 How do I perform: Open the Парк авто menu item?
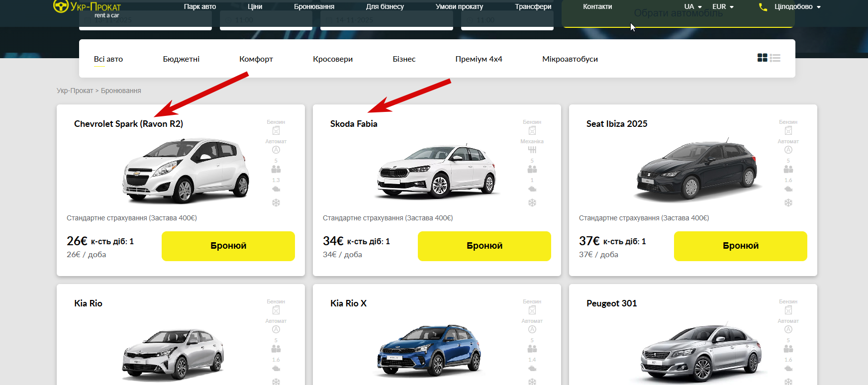pos(200,6)
